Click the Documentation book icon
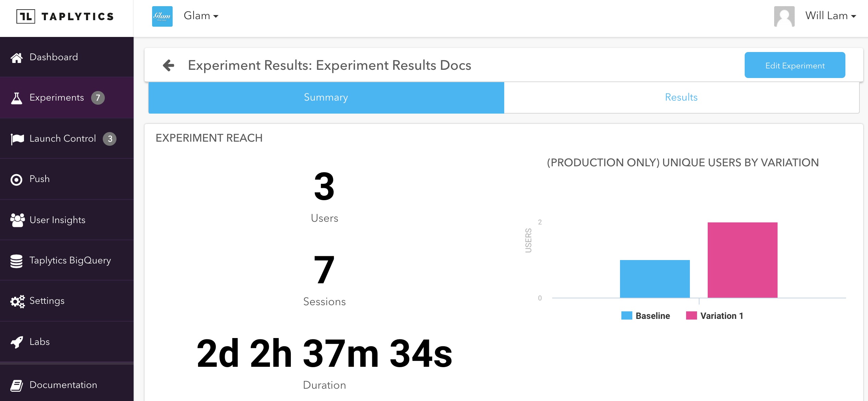Image resolution: width=868 pixels, height=401 pixels. (x=16, y=385)
